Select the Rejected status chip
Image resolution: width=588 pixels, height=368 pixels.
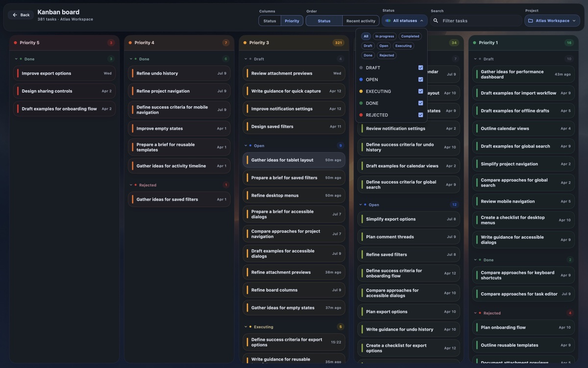coord(387,55)
